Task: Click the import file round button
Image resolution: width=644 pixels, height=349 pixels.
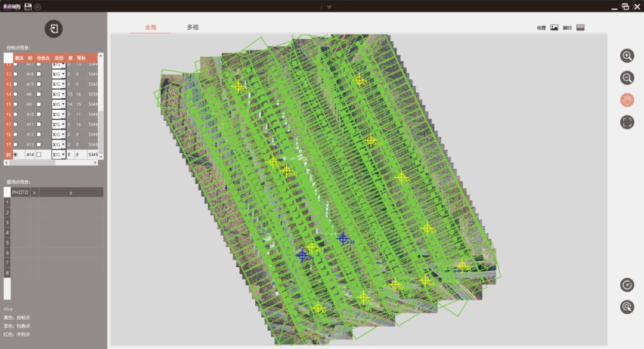Action: coord(54,29)
